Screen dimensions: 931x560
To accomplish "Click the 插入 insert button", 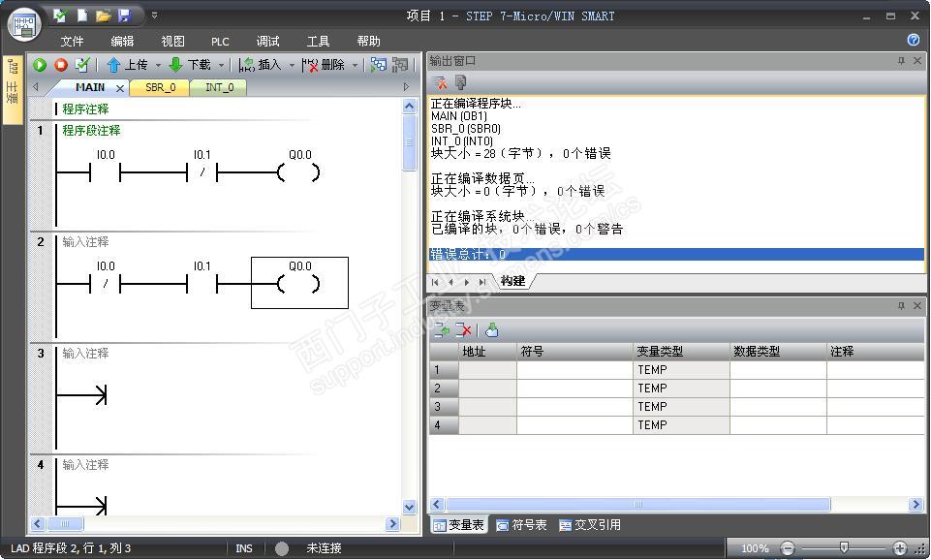I will click(x=260, y=65).
